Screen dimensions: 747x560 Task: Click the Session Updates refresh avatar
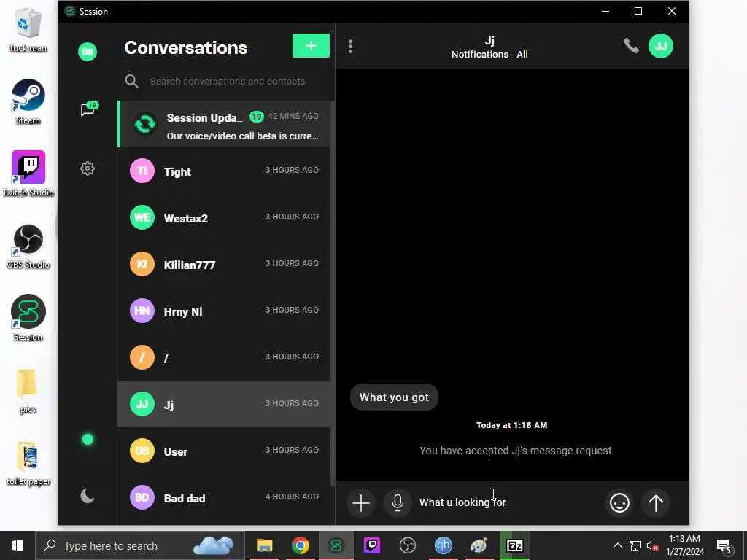click(145, 124)
